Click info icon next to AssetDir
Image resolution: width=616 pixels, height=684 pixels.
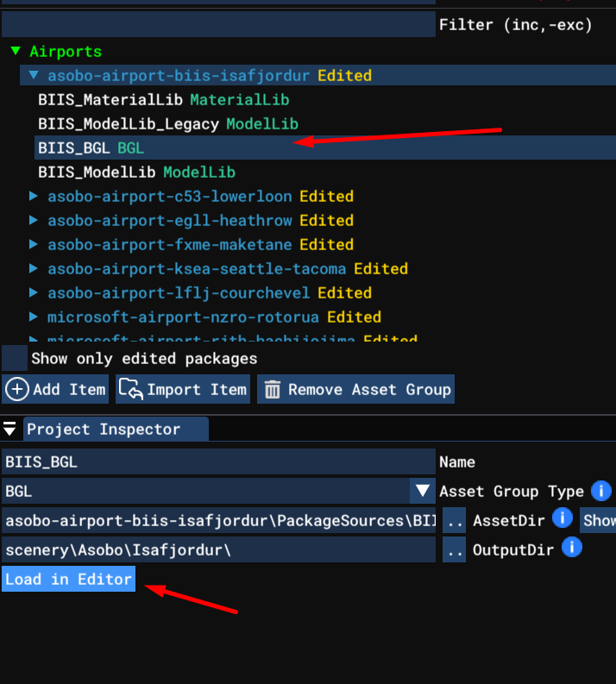point(563,518)
